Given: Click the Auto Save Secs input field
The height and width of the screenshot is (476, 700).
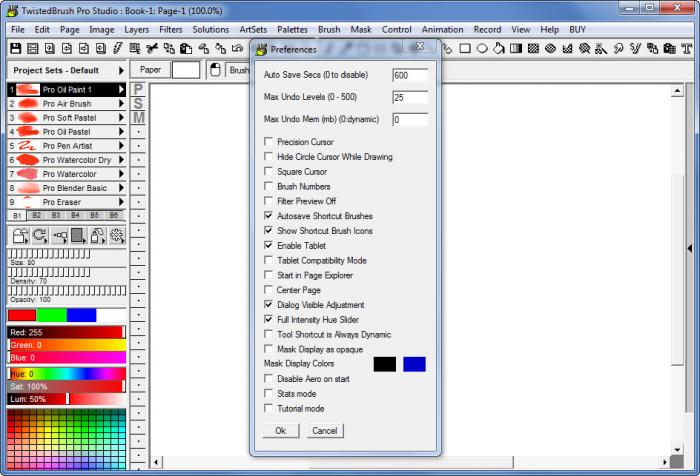Looking at the screenshot, I should tap(410, 75).
